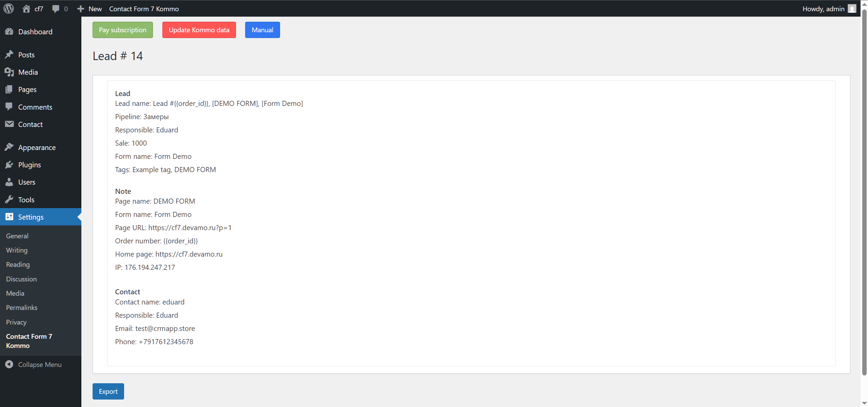This screenshot has height=407, width=868.
Task: Open the Users icon in sidebar
Action: tap(9, 182)
